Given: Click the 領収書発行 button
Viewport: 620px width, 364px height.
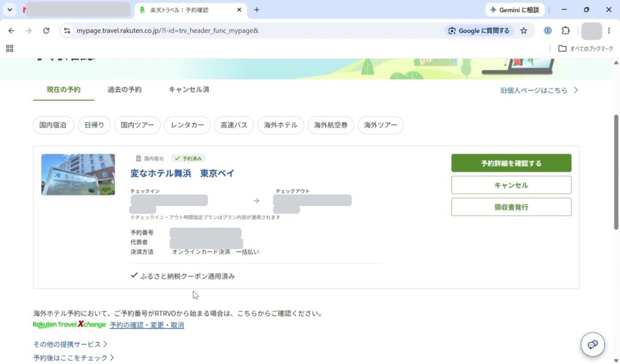Looking at the screenshot, I should point(511,207).
